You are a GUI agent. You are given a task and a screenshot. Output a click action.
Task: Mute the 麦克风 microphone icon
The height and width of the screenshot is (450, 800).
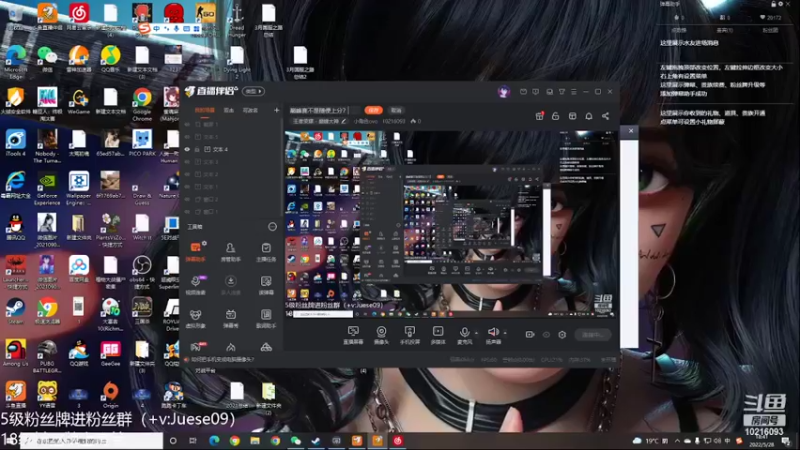coord(464,333)
